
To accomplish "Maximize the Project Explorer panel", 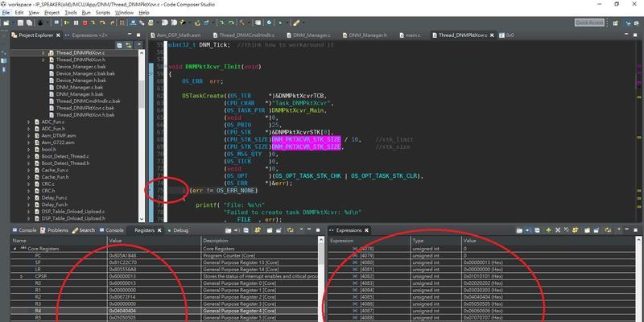I will click(x=138, y=35).
